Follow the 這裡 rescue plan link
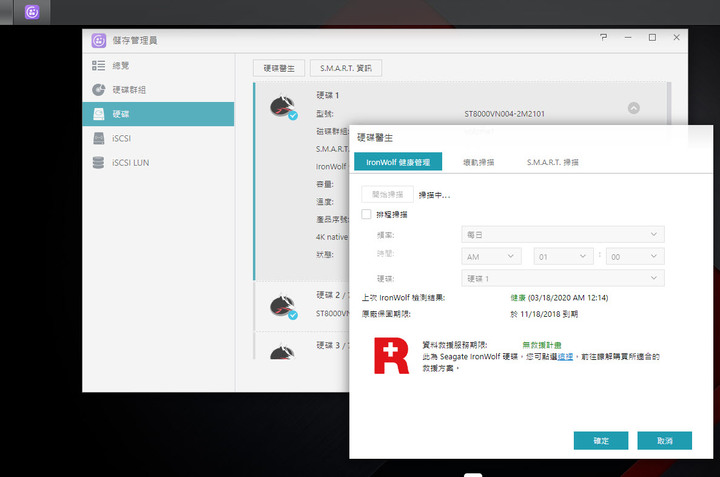 click(x=565, y=356)
